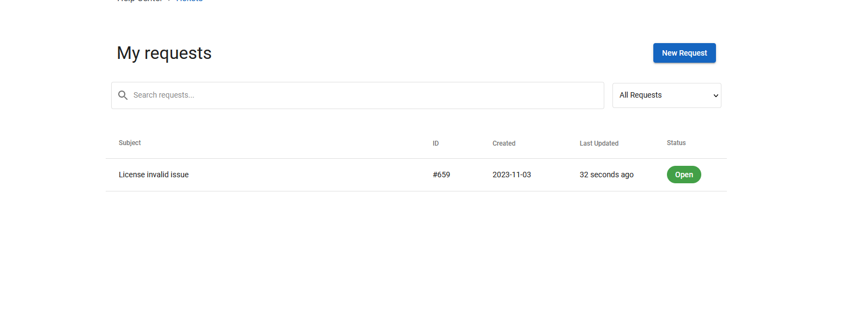Click the Created column header
The image size is (868, 318).
[504, 143]
